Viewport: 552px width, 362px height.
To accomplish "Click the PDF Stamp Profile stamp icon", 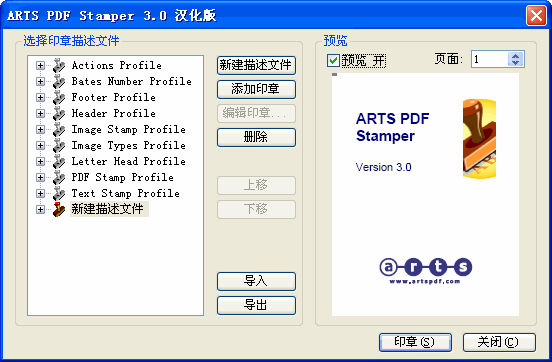I will point(59,177).
